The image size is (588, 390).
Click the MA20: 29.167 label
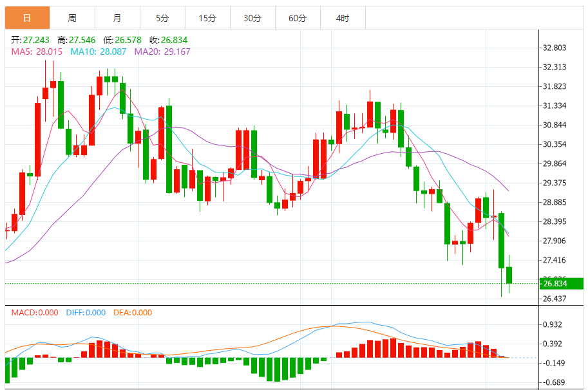click(162, 51)
